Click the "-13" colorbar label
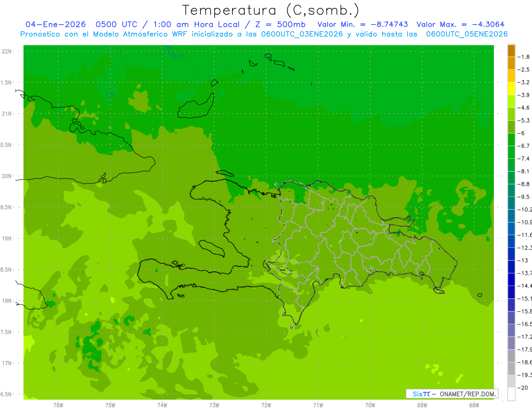532x411 pixels. click(523, 260)
